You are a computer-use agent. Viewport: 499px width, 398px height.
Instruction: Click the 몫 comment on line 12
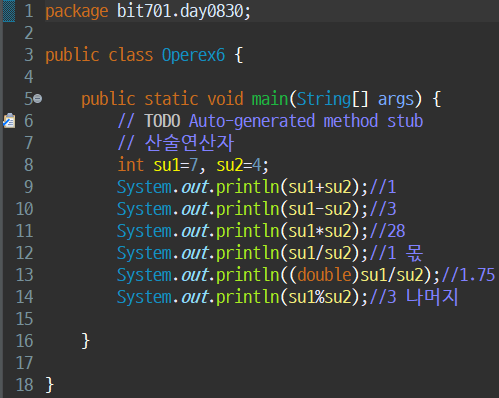pyautogui.click(x=396, y=253)
